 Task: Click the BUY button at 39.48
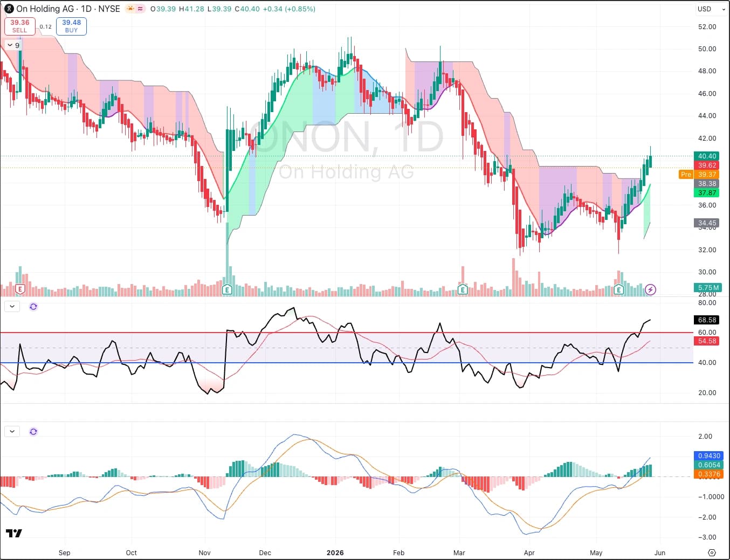71,26
